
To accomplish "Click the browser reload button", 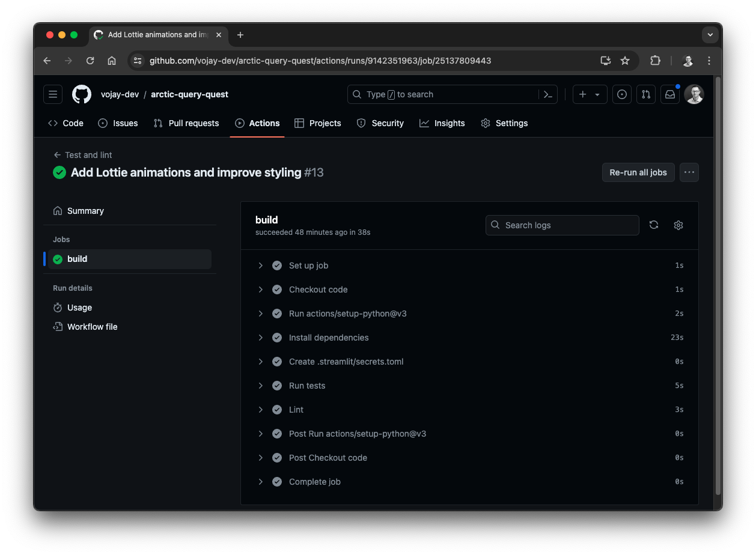I will pos(90,61).
